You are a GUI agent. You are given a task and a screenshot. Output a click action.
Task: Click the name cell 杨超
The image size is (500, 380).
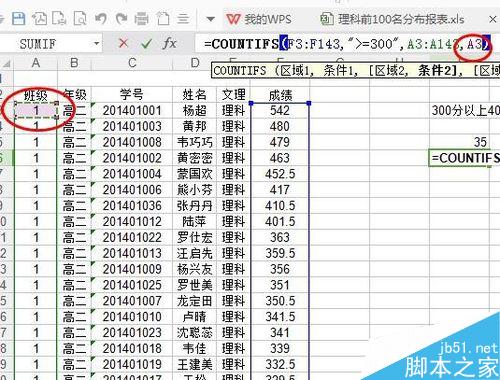[194, 111]
